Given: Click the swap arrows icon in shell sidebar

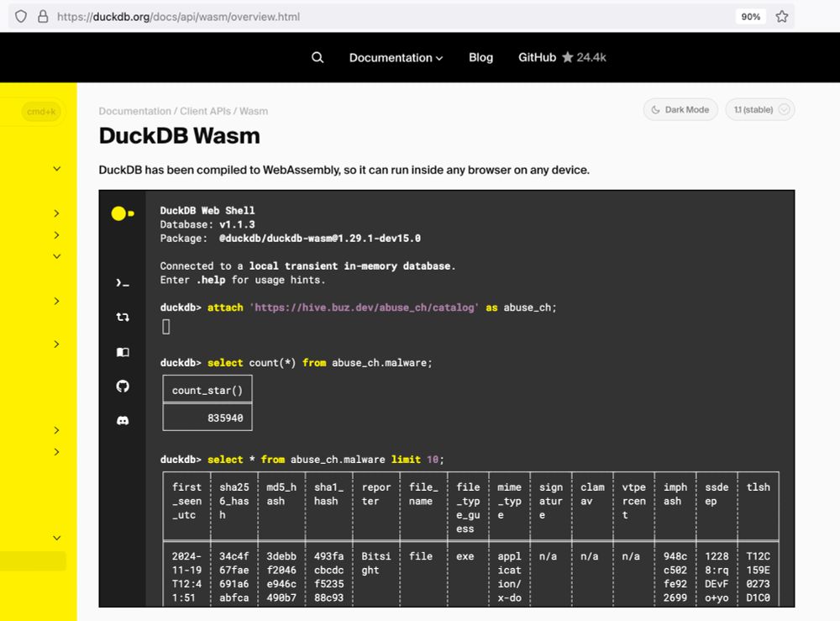Looking at the screenshot, I should [x=123, y=317].
